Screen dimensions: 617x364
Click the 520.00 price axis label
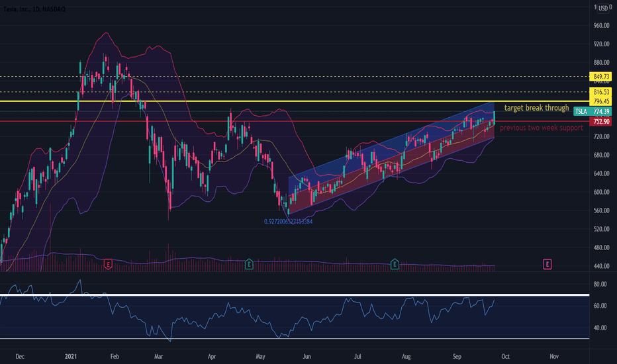tap(601, 229)
